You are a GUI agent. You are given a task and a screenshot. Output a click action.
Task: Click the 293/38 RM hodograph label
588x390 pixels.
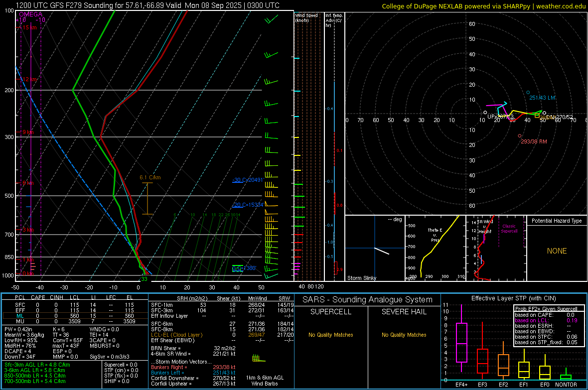click(534, 141)
